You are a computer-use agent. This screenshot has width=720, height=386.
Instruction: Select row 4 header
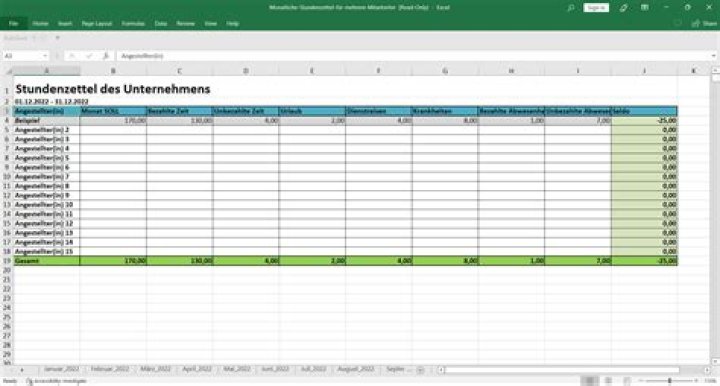tap(7, 120)
